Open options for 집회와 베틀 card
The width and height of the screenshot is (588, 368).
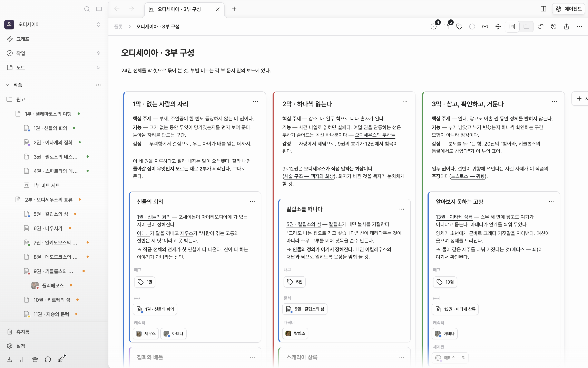click(x=252, y=357)
